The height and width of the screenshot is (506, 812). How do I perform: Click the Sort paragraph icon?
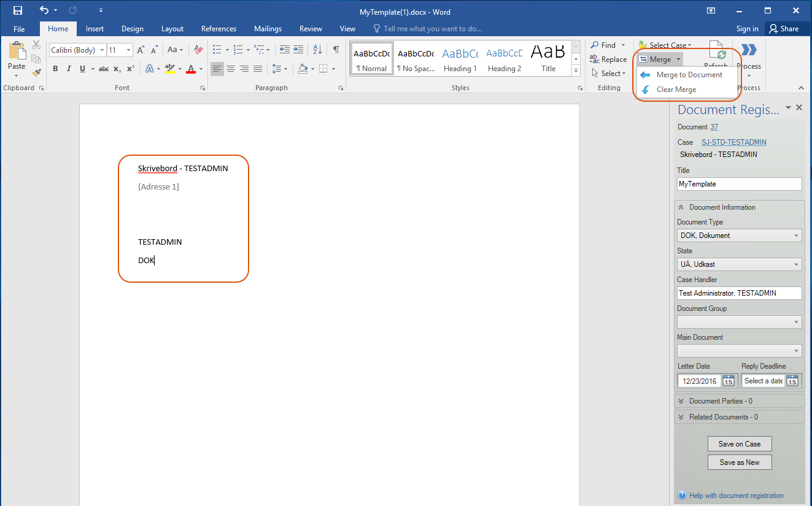click(317, 50)
